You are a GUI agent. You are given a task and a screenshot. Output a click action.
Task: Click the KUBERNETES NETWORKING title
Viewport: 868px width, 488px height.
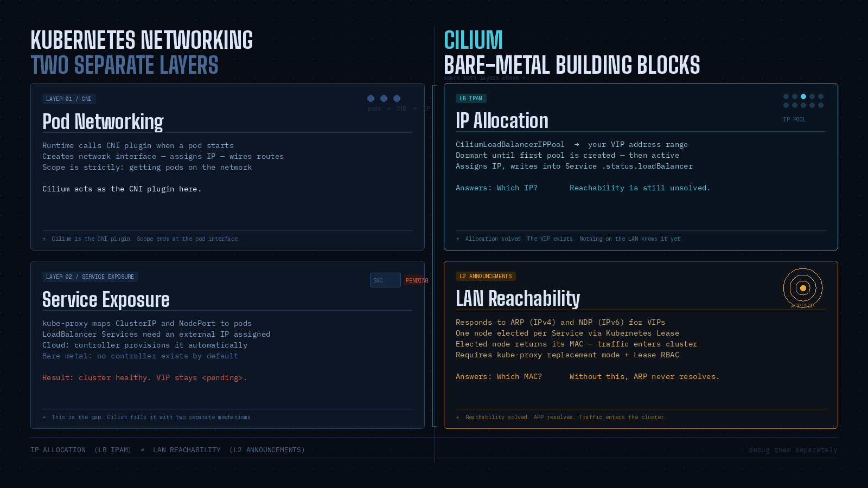click(x=142, y=40)
